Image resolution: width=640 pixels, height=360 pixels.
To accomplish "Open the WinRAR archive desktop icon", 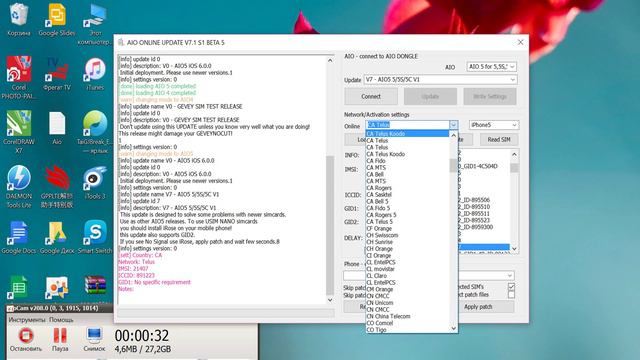I will point(95,287).
